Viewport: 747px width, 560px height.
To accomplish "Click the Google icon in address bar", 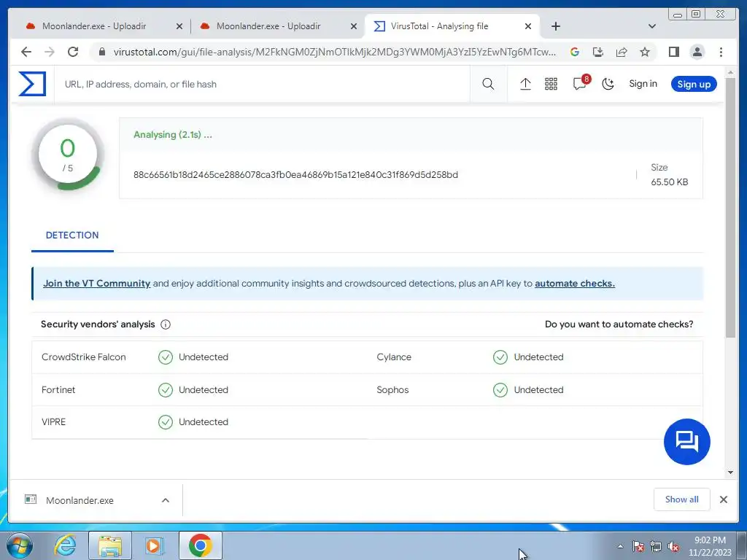I will tap(575, 52).
